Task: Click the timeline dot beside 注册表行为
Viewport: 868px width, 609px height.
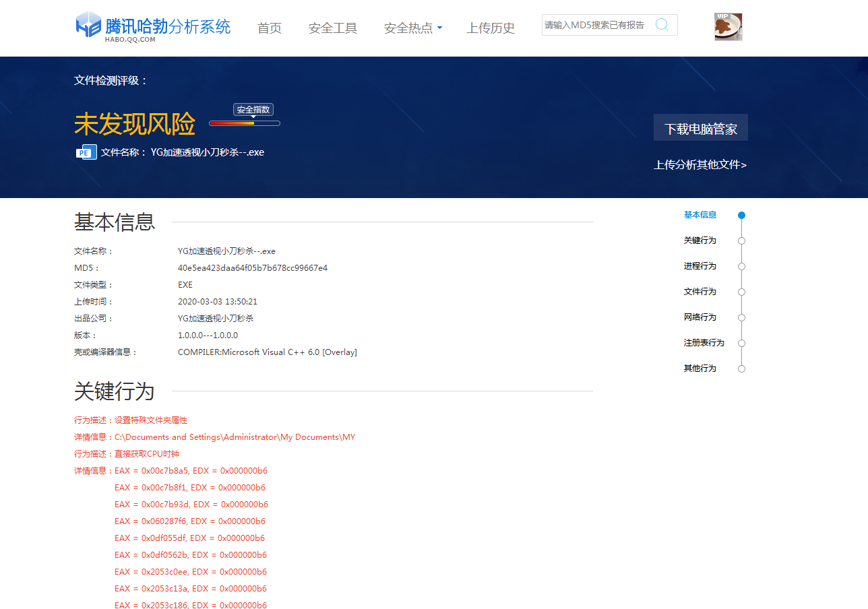Action: pos(742,344)
